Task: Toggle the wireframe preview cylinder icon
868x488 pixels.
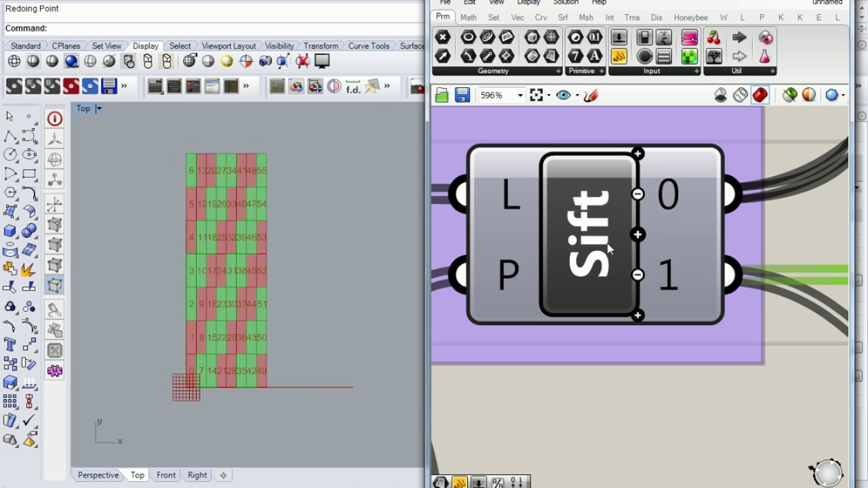Action: pos(741,96)
